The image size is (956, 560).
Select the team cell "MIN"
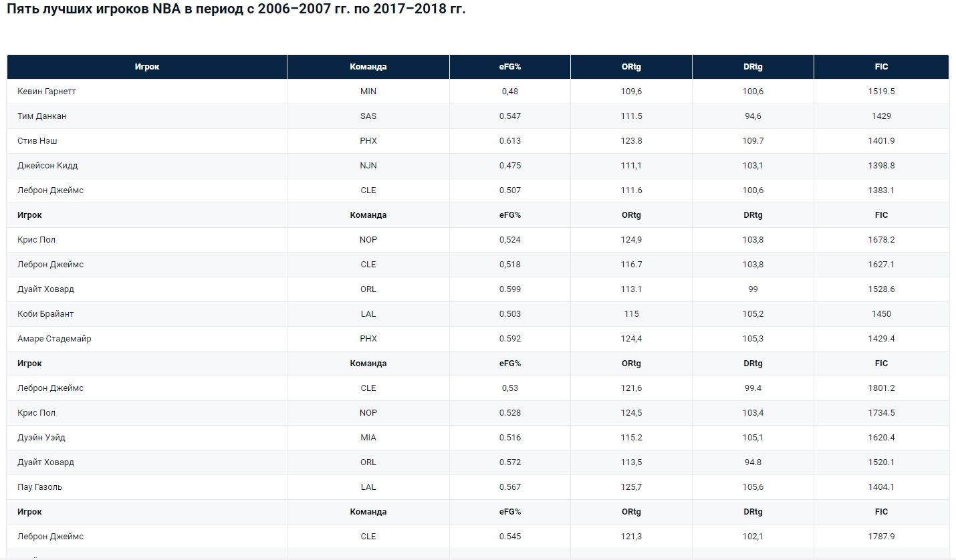[368, 92]
